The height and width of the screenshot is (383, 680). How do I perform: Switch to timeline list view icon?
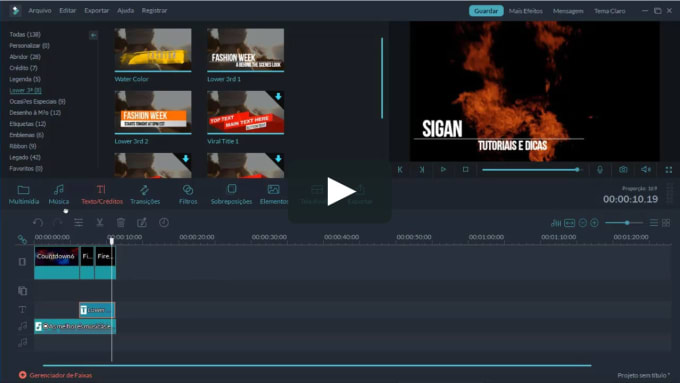point(654,223)
